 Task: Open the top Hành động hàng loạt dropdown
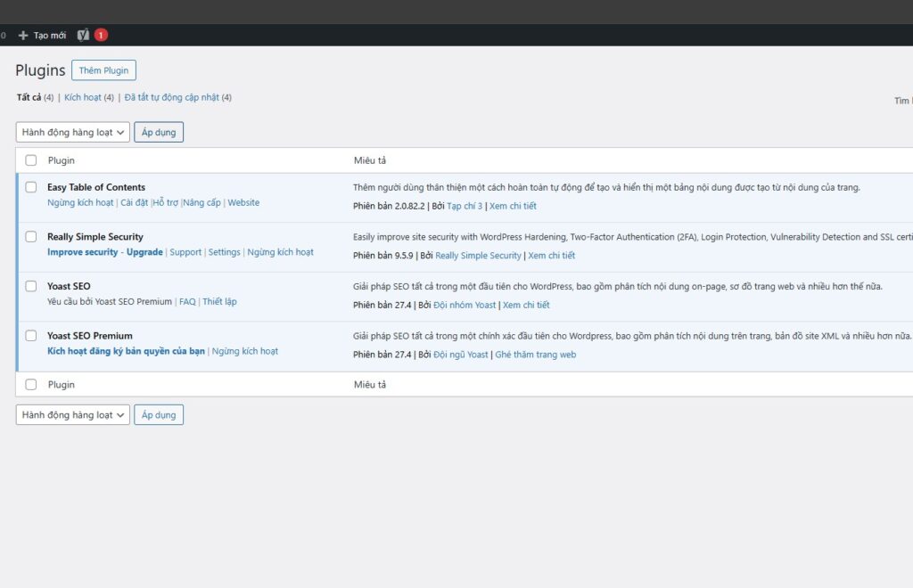73,132
